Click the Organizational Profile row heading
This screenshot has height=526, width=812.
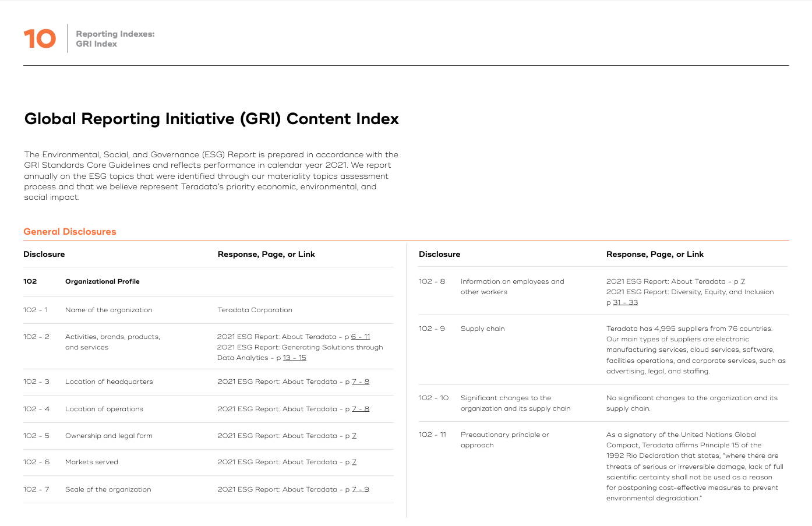(x=103, y=281)
